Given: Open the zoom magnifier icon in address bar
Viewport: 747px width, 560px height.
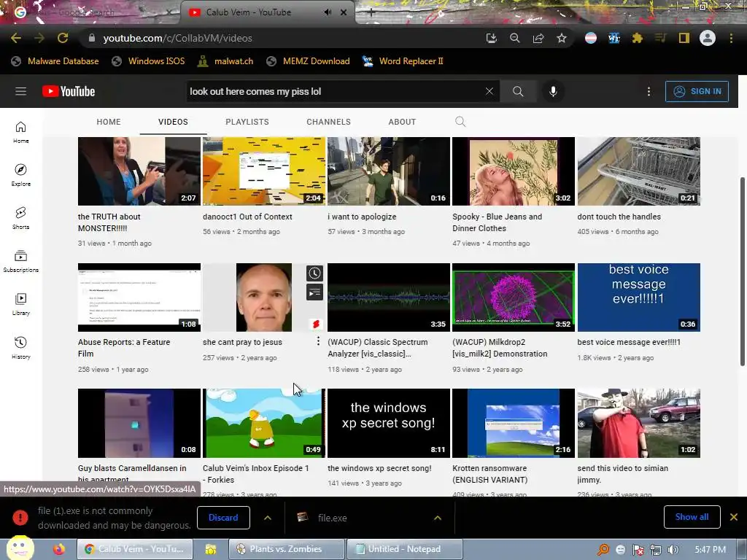Looking at the screenshot, I should click(514, 38).
